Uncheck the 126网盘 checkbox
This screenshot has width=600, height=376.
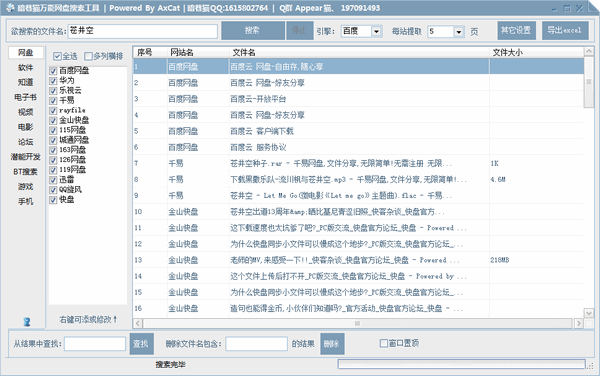pos(53,160)
